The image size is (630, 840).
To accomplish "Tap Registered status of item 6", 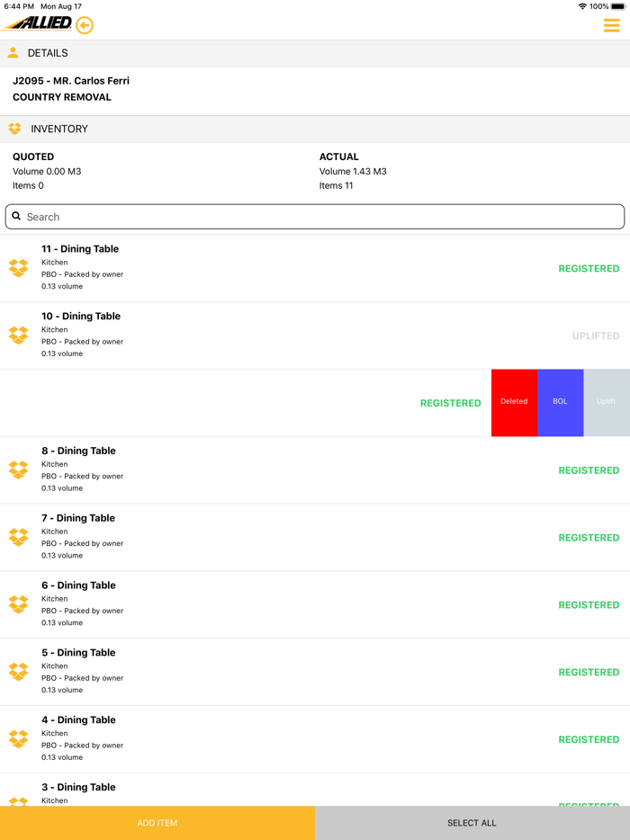I will [589, 605].
